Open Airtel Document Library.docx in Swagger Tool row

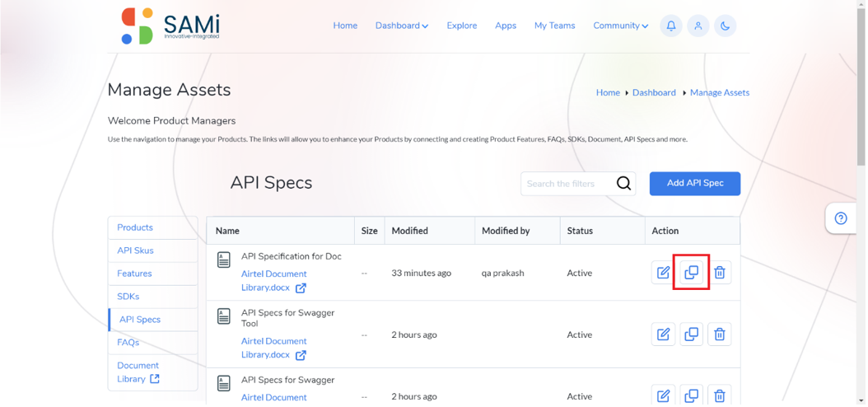click(x=274, y=348)
